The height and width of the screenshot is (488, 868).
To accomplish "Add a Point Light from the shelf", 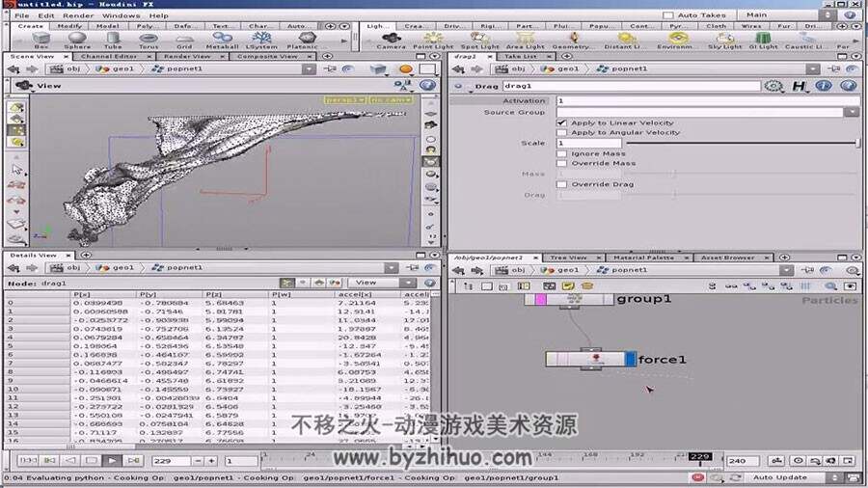I will coord(433,40).
